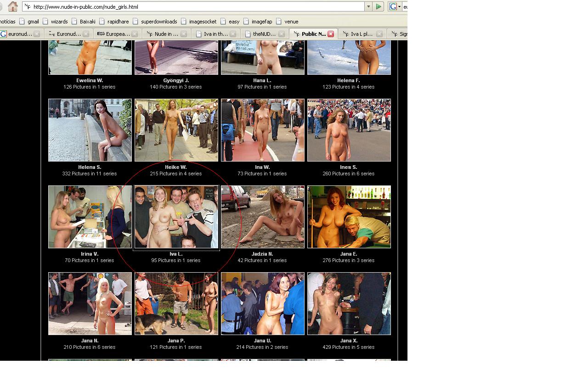588x386 pixels.
Task: Open the 'wizards' bookmark
Action: pos(59,22)
